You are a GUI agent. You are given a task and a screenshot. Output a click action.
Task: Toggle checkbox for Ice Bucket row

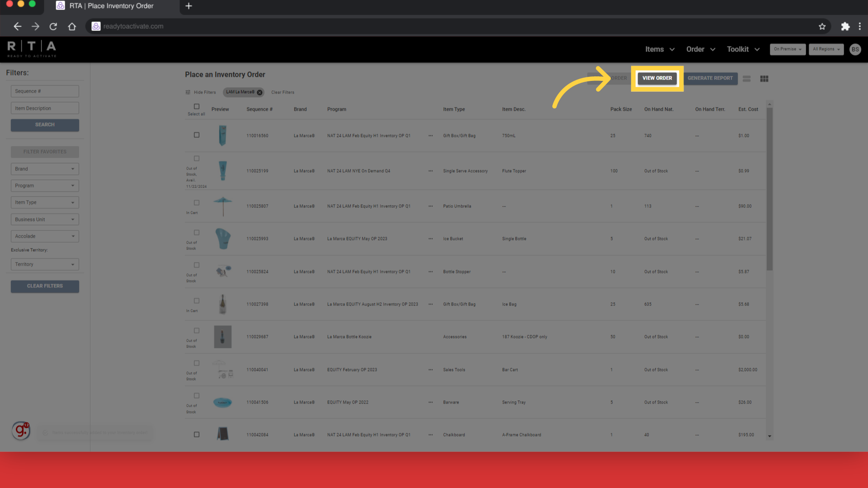click(x=197, y=233)
